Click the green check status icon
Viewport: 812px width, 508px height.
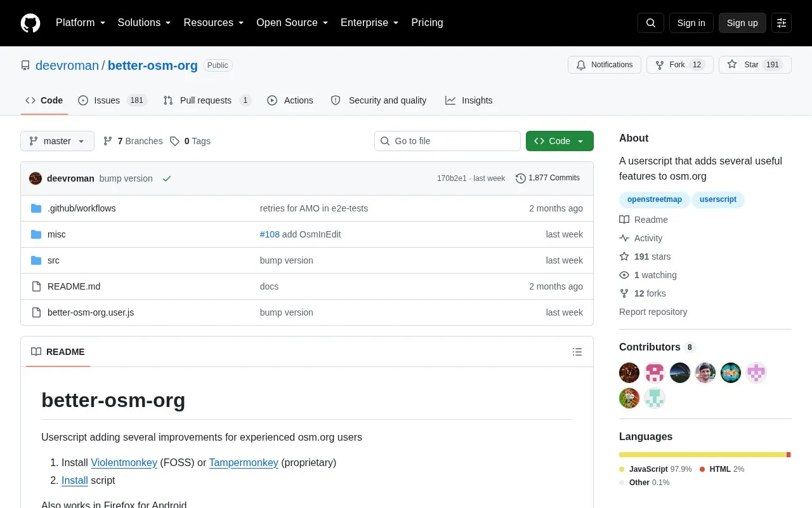pyautogui.click(x=167, y=178)
